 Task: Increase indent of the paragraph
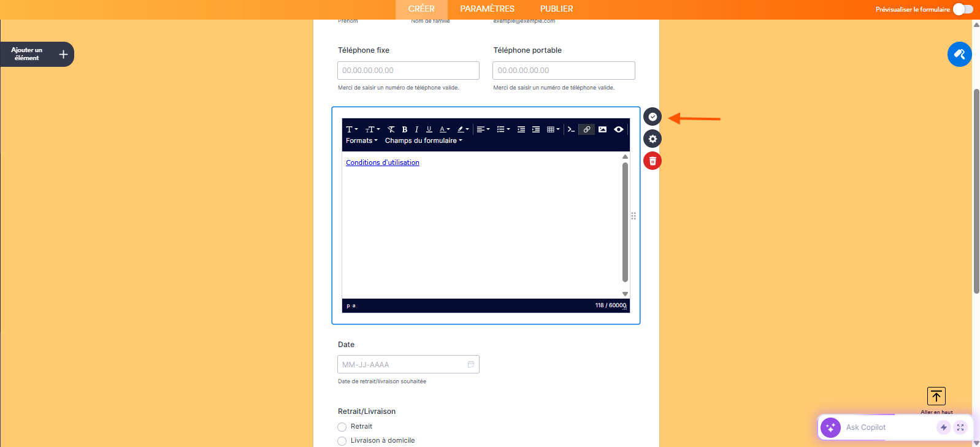click(536, 129)
